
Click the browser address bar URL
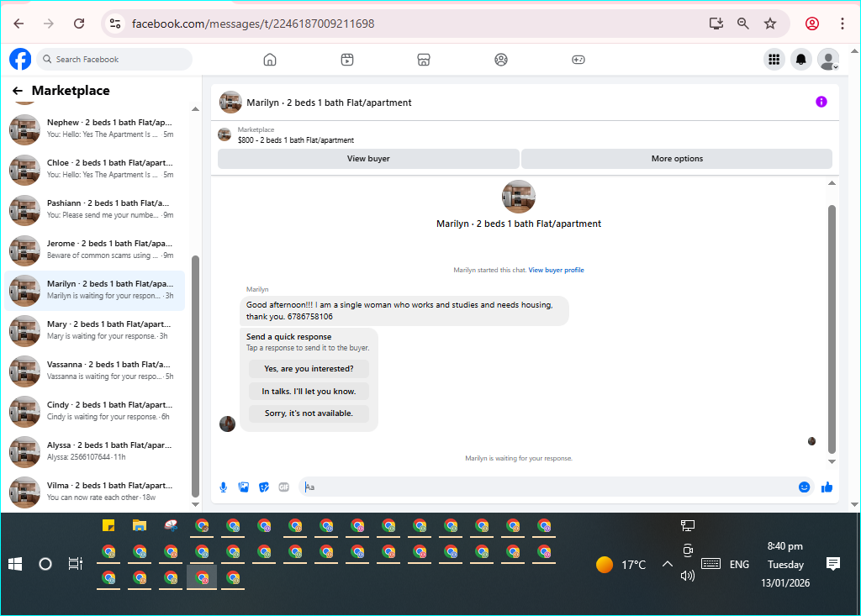253,24
